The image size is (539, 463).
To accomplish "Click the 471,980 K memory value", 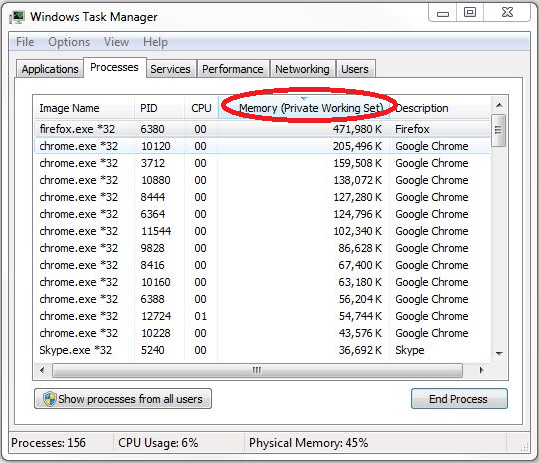I will (x=357, y=129).
